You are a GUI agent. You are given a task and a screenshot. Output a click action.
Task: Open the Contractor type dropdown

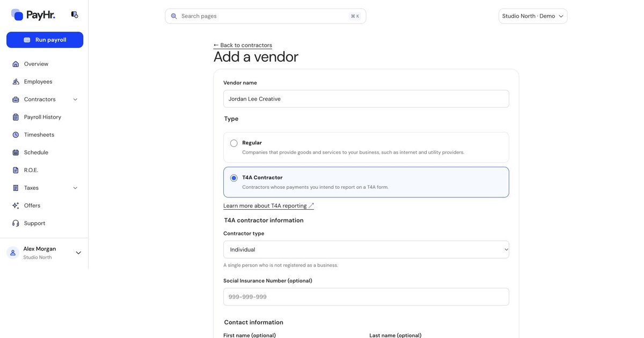[x=366, y=249]
